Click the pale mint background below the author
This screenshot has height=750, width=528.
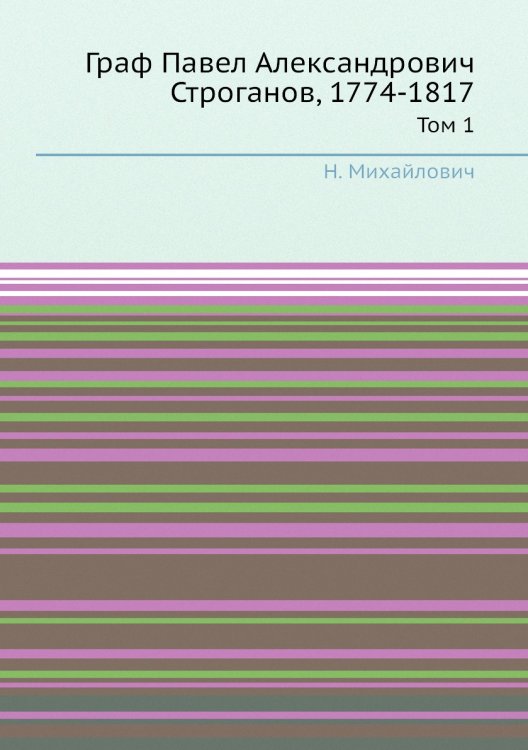click(264, 220)
